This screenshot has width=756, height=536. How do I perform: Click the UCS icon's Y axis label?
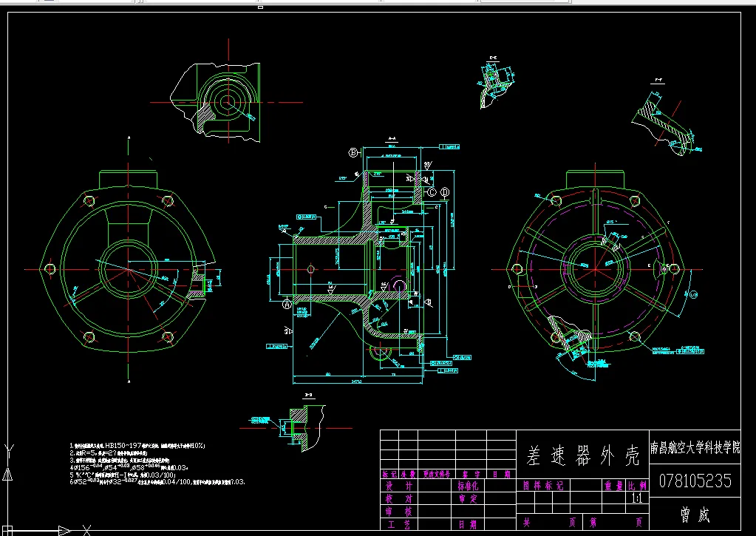tap(9, 452)
